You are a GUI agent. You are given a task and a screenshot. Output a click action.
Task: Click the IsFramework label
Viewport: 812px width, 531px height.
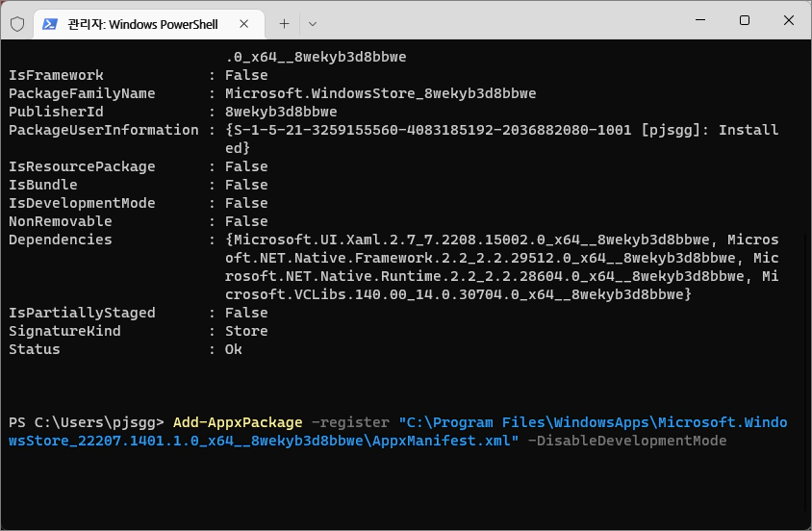tap(56, 75)
